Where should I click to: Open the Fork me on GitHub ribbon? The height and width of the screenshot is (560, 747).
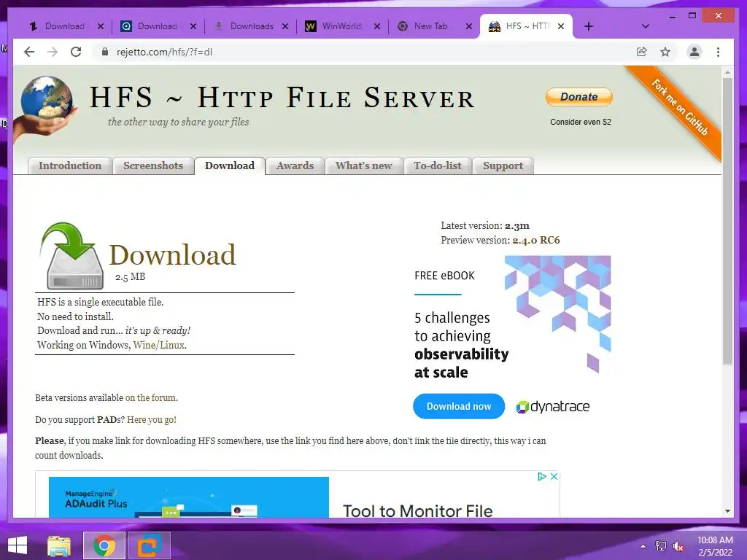point(679,107)
